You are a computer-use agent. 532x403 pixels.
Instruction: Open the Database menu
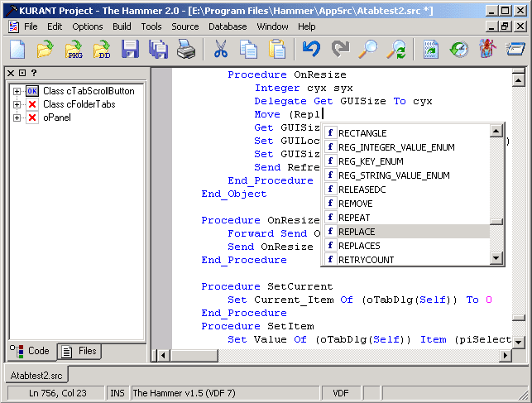tap(228, 26)
